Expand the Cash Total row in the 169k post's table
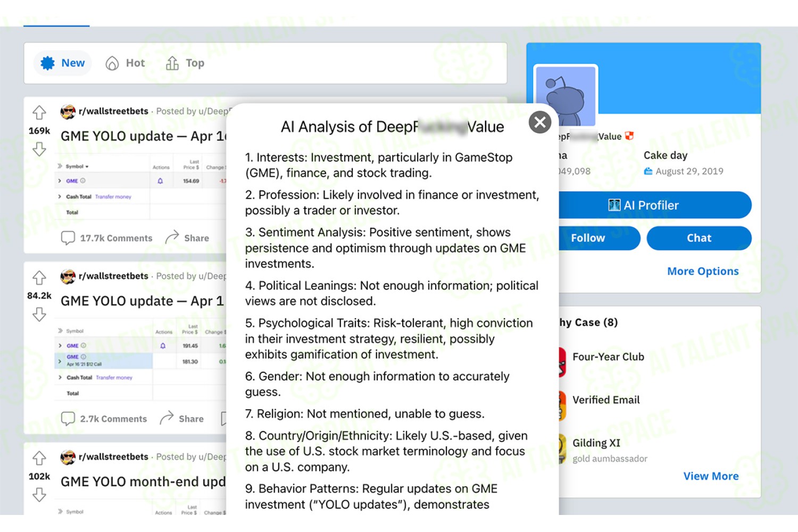798x532 pixels. (60, 197)
